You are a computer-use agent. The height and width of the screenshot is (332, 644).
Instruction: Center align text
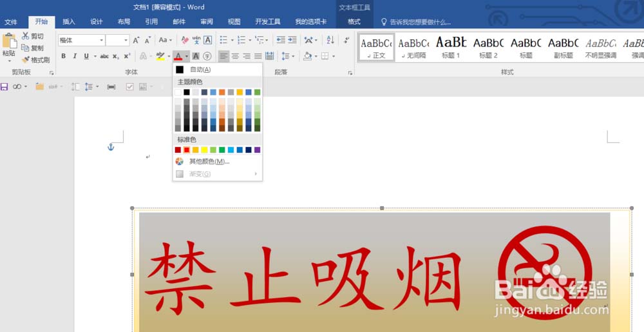point(235,56)
